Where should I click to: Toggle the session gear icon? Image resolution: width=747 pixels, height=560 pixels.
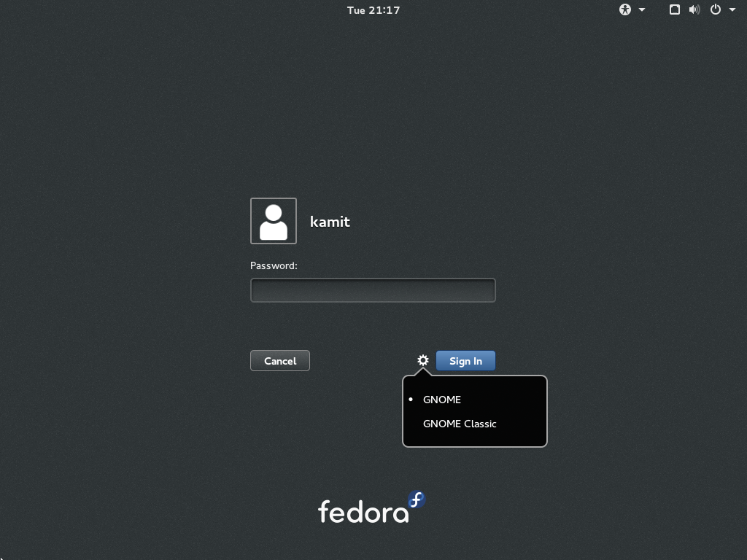(x=423, y=360)
